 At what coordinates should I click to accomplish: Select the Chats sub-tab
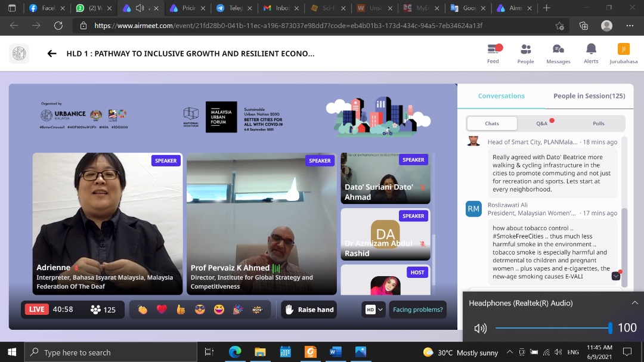492,123
